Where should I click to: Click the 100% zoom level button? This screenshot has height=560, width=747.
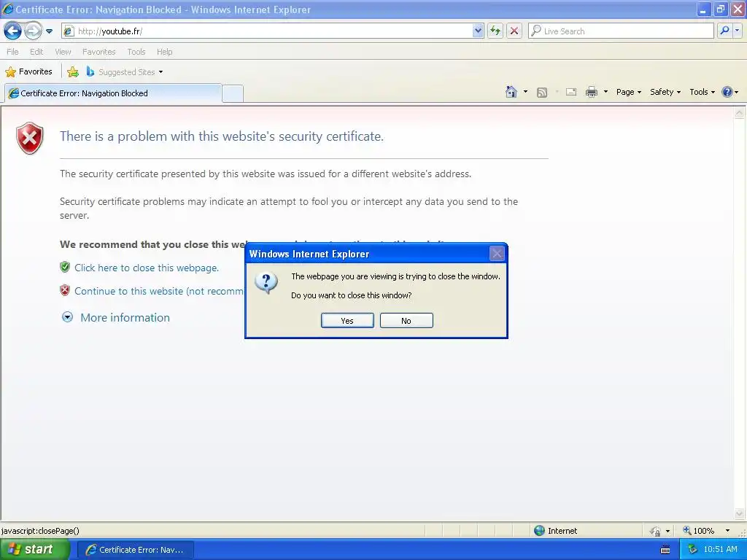[x=699, y=531]
